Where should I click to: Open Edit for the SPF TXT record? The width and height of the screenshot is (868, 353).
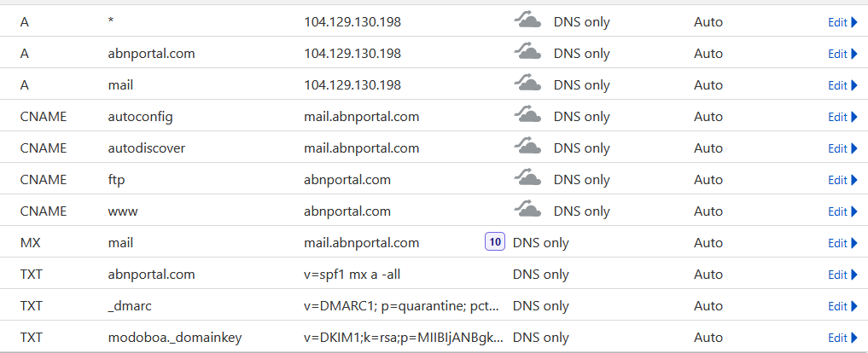coord(842,275)
